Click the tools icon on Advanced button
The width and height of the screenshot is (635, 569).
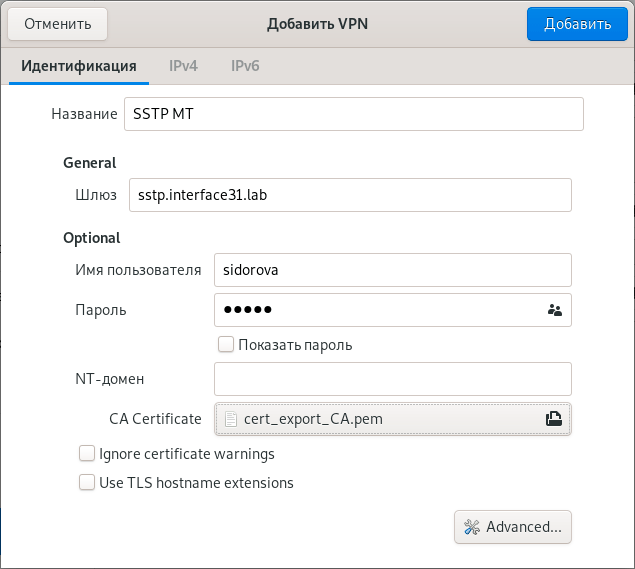pos(472,526)
